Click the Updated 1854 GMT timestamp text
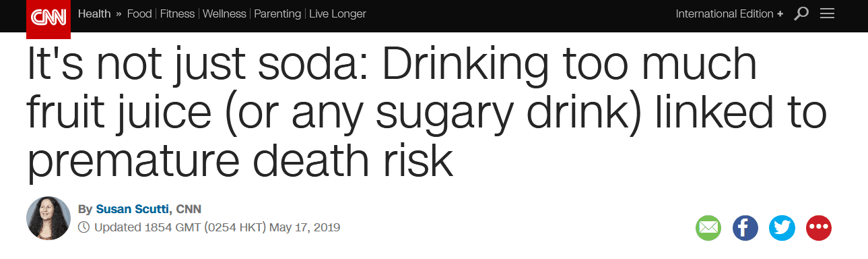 (217, 227)
